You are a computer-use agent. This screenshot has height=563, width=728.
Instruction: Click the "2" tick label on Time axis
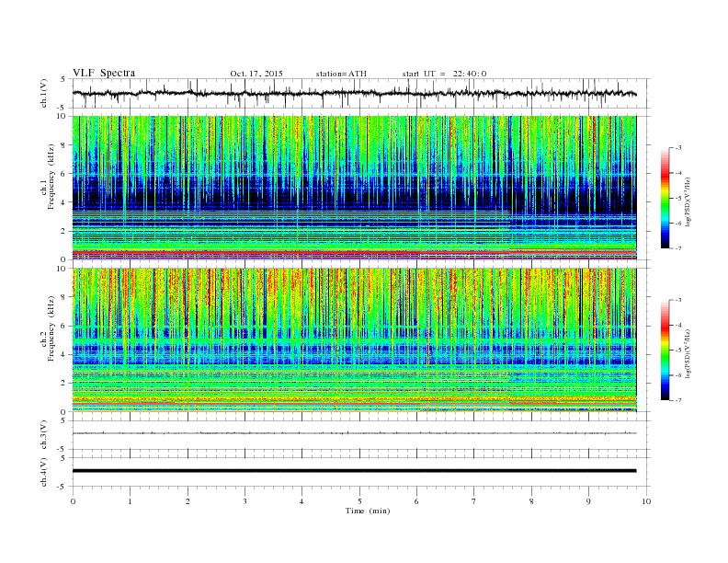pos(188,501)
